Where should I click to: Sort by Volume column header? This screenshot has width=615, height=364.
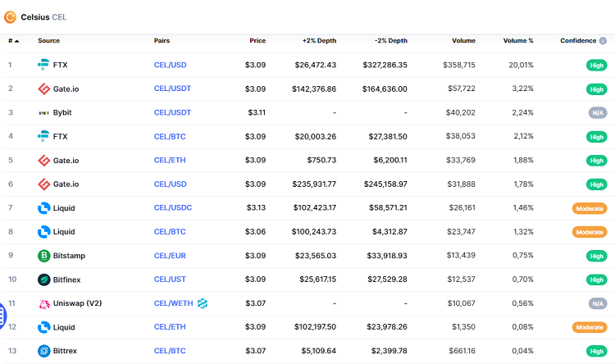[x=463, y=40]
